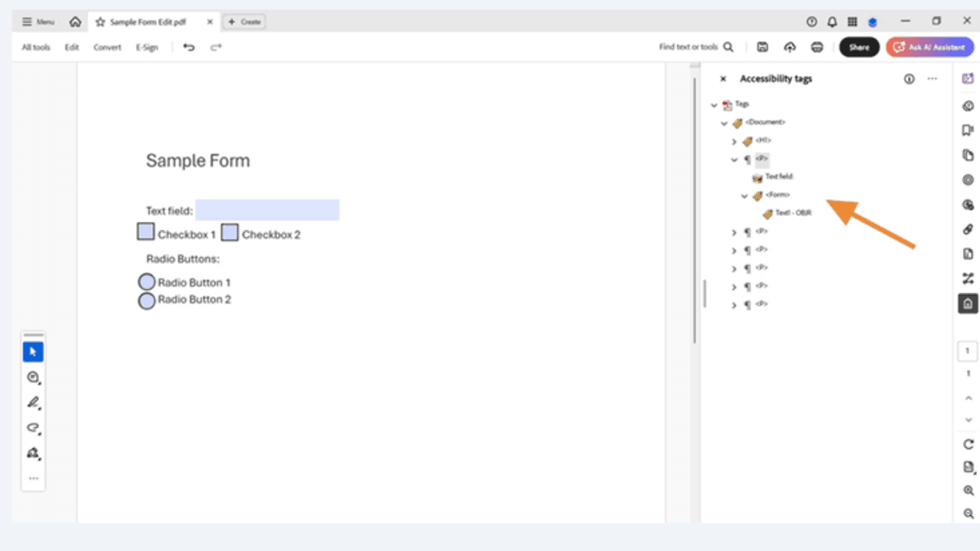
Task: Open the print icon in the top toolbar
Action: (817, 47)
